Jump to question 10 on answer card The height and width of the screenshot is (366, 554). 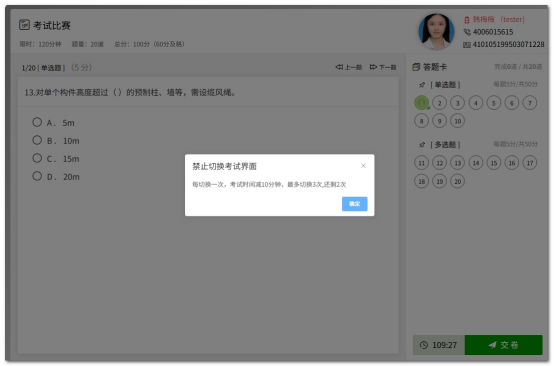pos(458,121)
